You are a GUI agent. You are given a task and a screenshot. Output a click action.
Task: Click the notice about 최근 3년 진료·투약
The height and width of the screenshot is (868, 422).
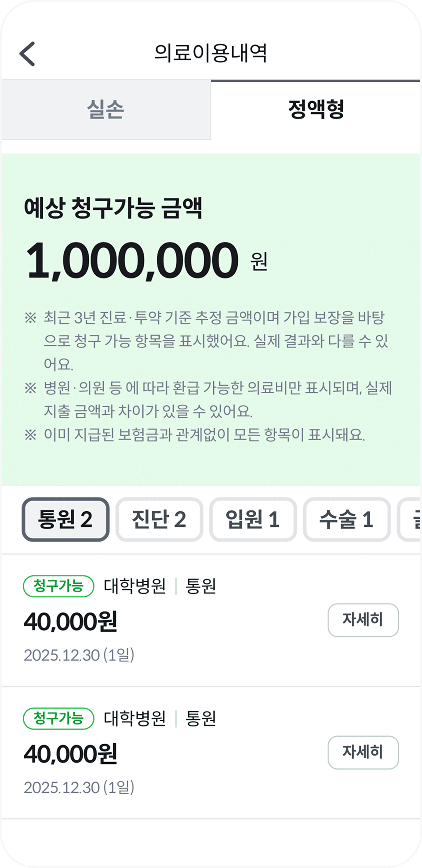(x=207, y=340)
